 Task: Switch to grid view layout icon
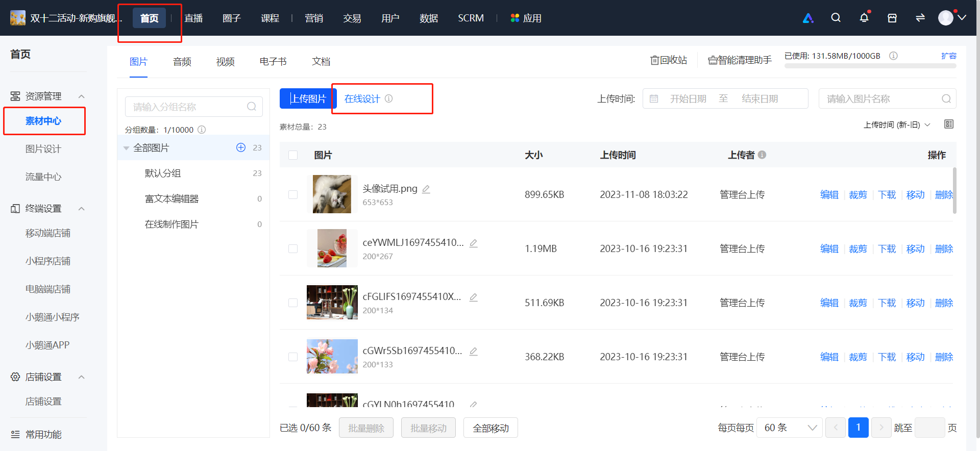click(949, 124)
